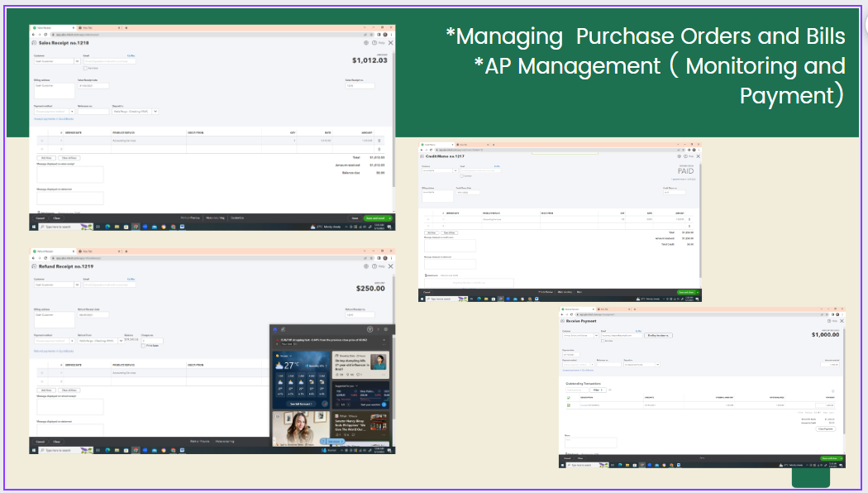This screenshot has width=868, height=493.
Task: Dismiss the stock notification in widgets panel
Action: coord(384,340)
